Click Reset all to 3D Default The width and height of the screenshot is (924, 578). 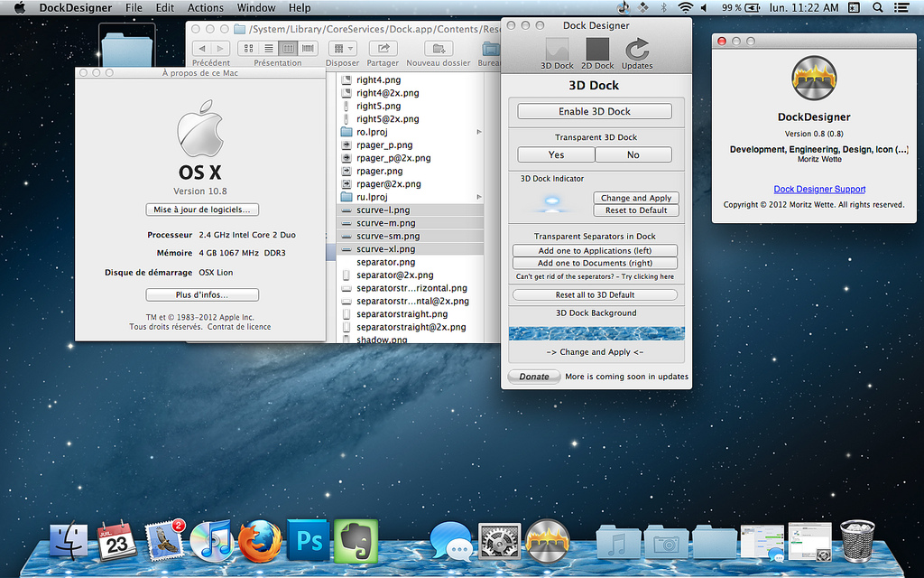(595, 295)
